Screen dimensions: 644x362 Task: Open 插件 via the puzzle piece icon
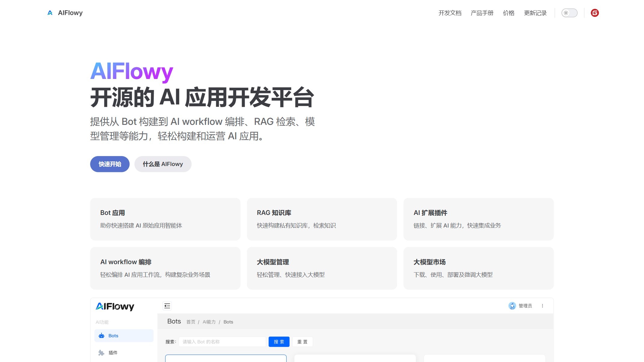pyautogui.click(x=102, y=353)
